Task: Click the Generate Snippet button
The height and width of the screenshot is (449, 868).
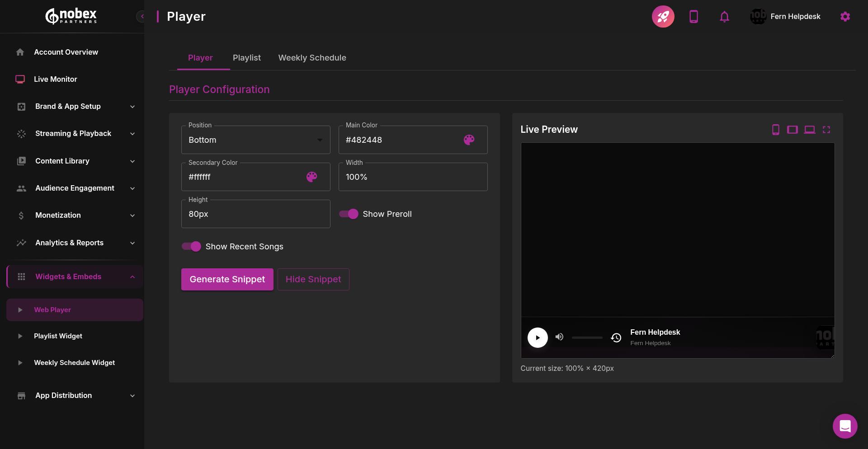Action: pos(227,279)
